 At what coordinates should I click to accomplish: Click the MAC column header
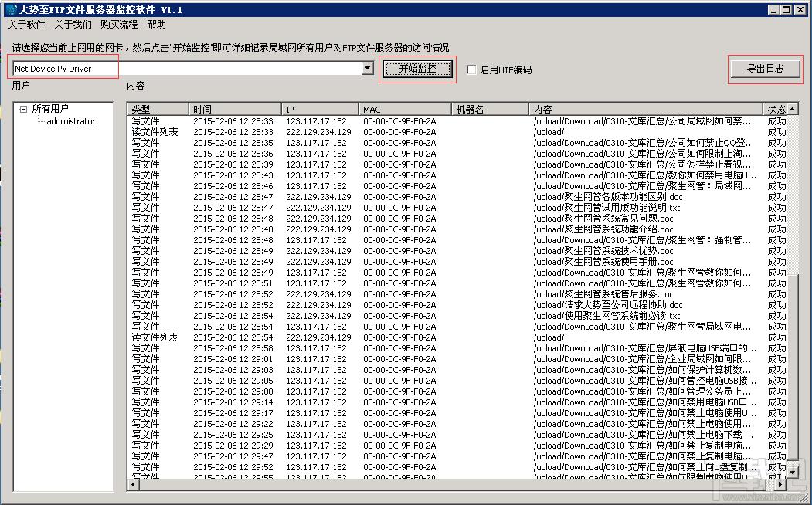point(405,110)
